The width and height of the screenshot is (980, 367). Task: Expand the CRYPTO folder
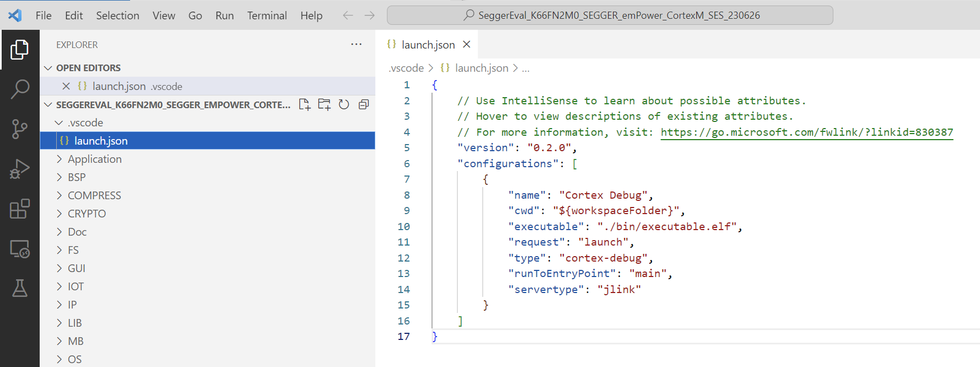click(x=87, y=214)
